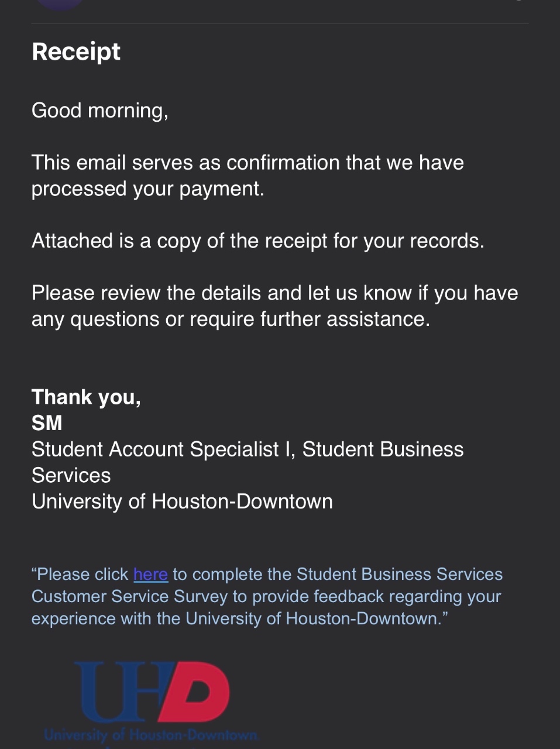The width and height of the screenshot is (560, 749).
Task: Select the white "University of Houston-Downtown" signature line
Action: click(182, 501)
